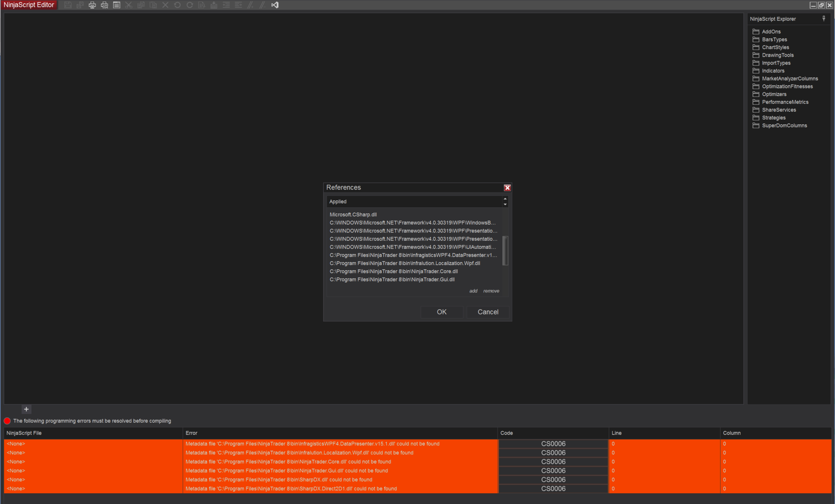Viewport: 835px width, 504px height.
Task: Open the AddOns folder in the explorer
Action: (x=771, y=32)
